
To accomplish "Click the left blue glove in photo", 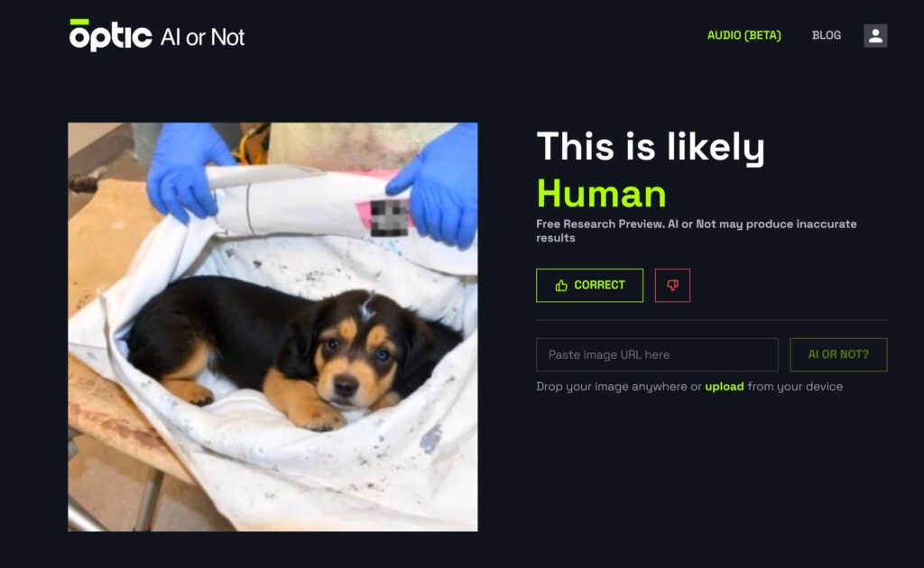I will [188, 170].
